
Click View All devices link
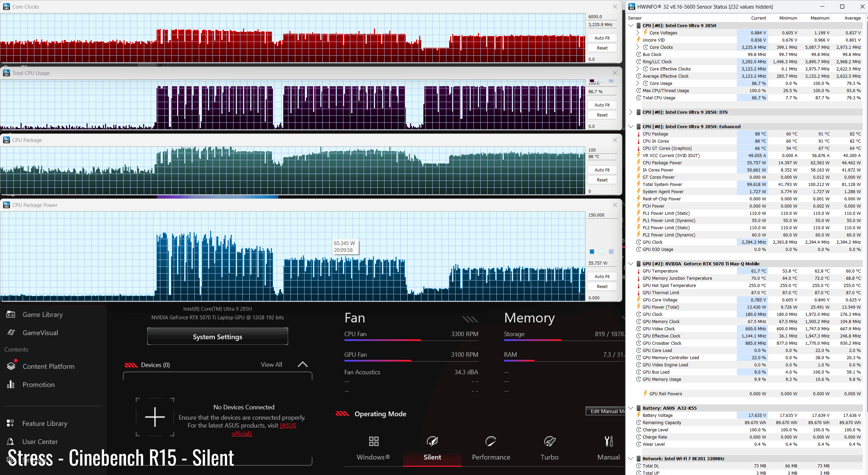pos(271,364)
